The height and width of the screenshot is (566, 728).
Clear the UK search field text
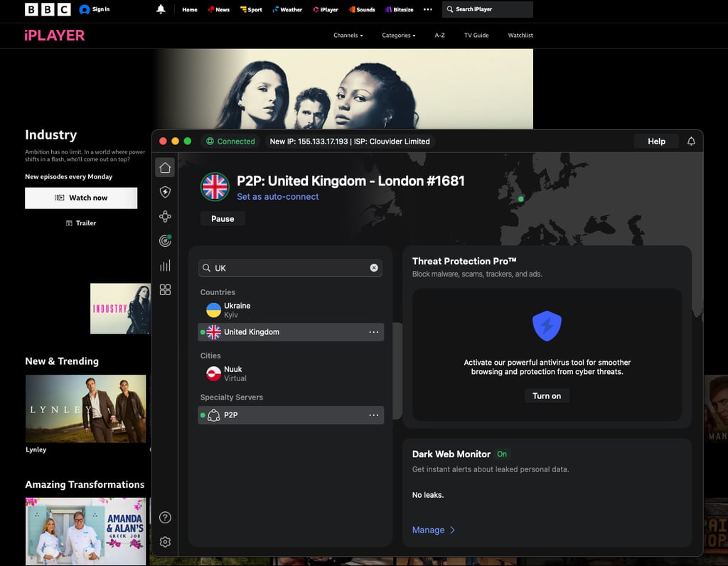(374, 268)
